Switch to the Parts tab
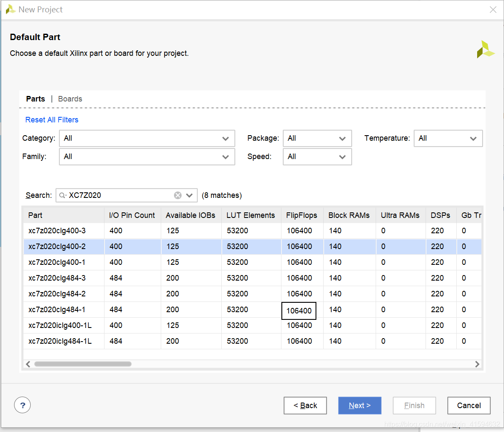 point(35,99)
